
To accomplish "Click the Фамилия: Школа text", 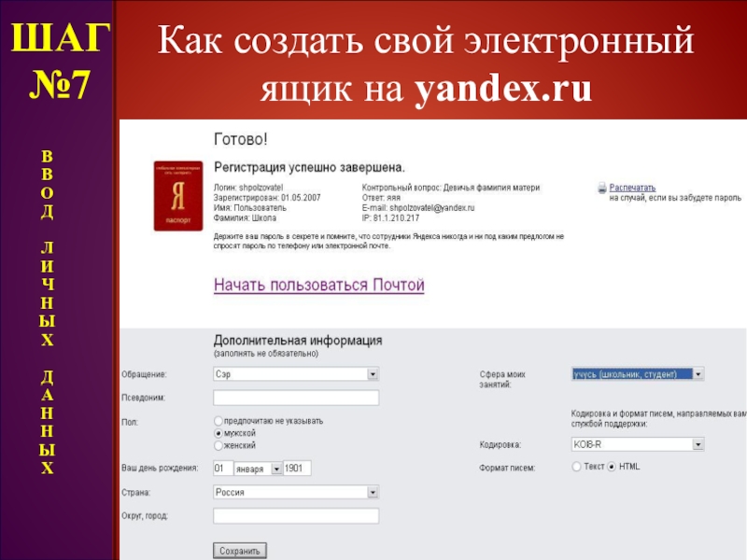I will (x=245, y=218).
